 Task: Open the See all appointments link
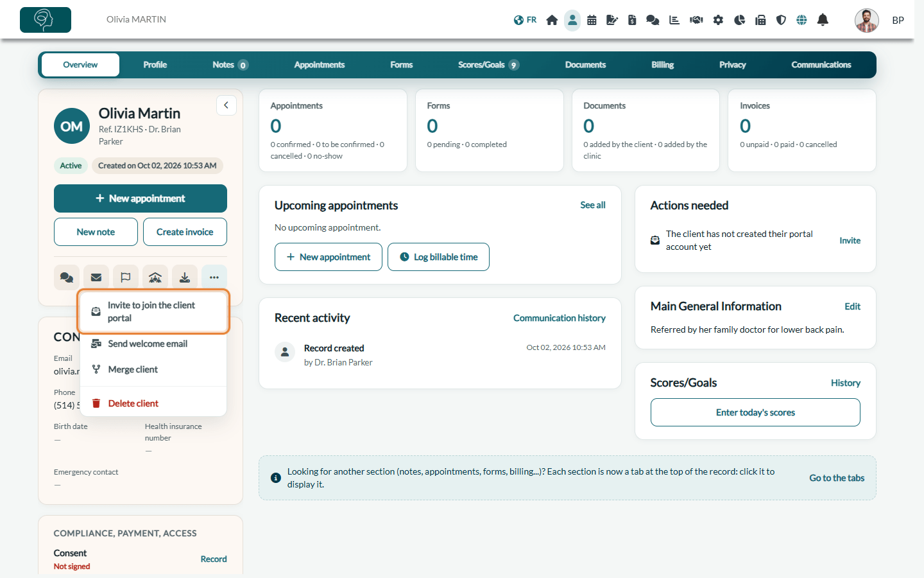pos(593,205)
